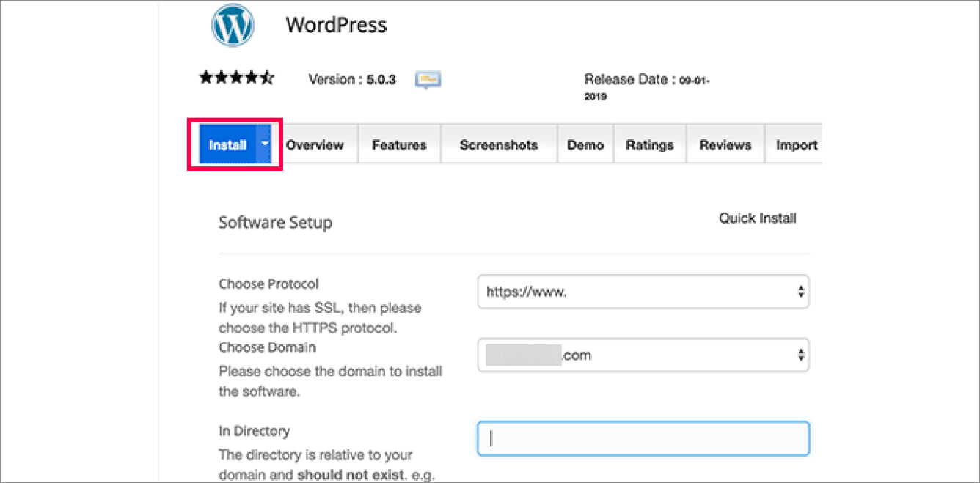Open the Features tab
This screenshot has width=980, height=483.
[x=399, y=145]
